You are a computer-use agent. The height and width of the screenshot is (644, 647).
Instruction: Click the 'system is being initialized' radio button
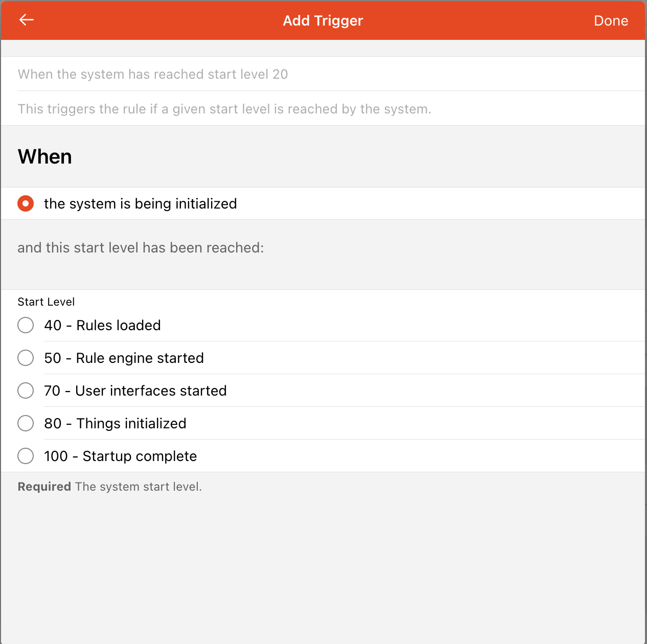tap(26, 203)
